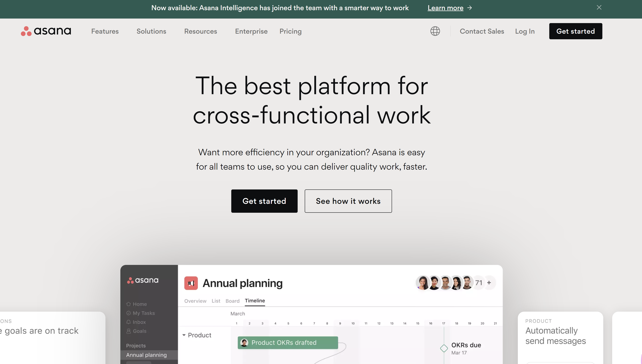Image resolution: width=642 pixels, height=364 pixels.
Task: Click the My Tasks checkmark icon
Action: tap(129, 313)
